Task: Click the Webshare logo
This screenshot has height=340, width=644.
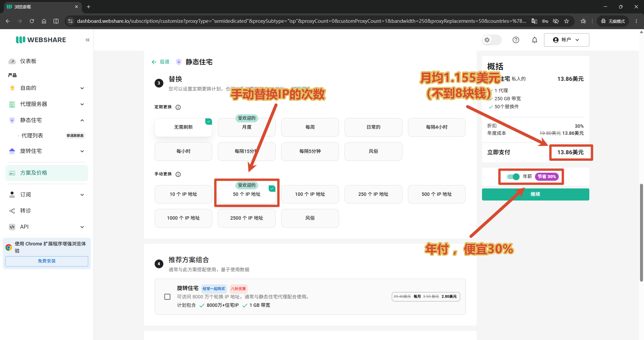Action: click(x=41, y=40)
